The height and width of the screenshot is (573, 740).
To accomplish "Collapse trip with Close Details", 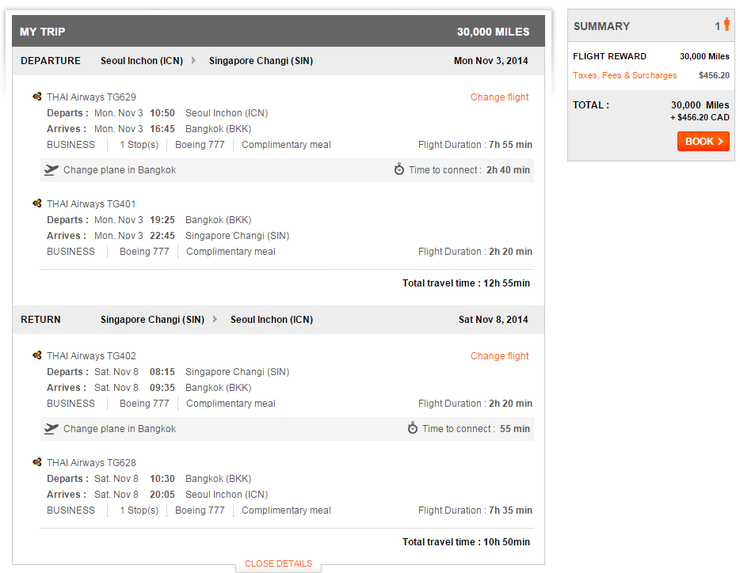I will click(278, 564).
